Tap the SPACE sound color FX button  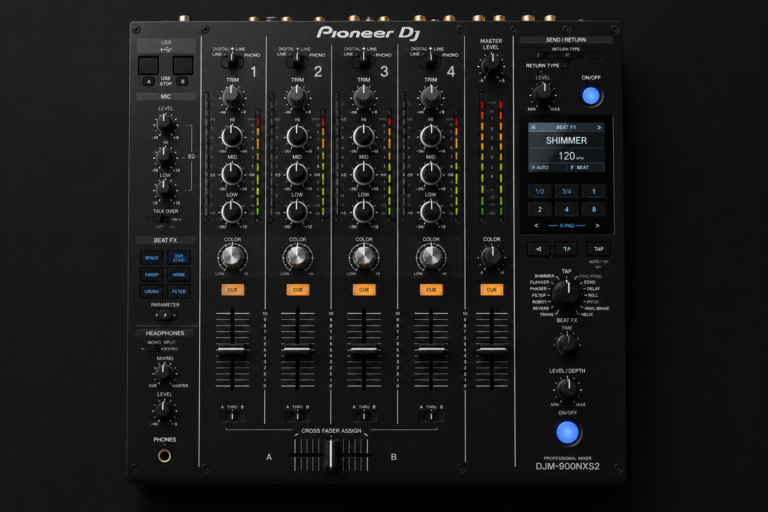tap(152, 258)
